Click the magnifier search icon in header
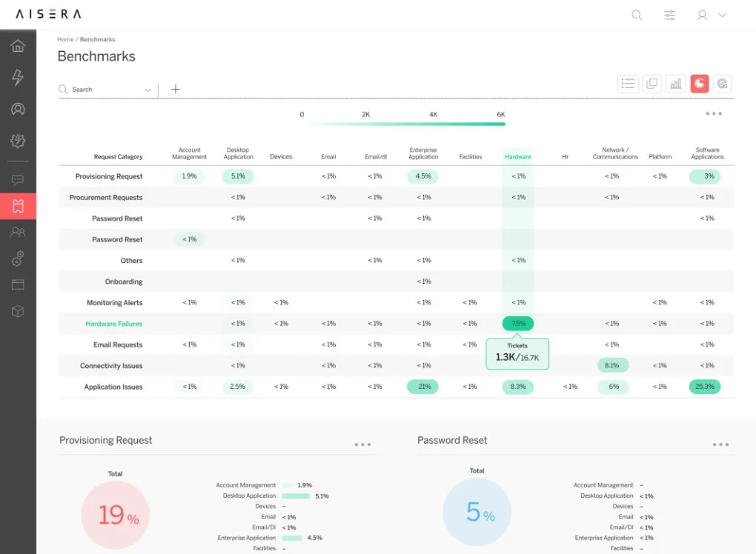The height and width of the screenshot is (554, 756). 637,15
